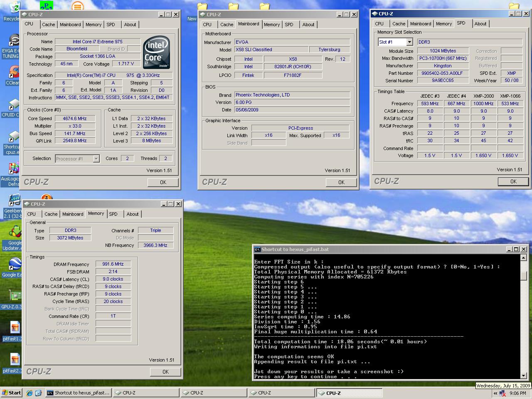Click the Southbridge value 82801JR (ICH10R)
Screen dimensions: 532x399
[x=293, y=66]
